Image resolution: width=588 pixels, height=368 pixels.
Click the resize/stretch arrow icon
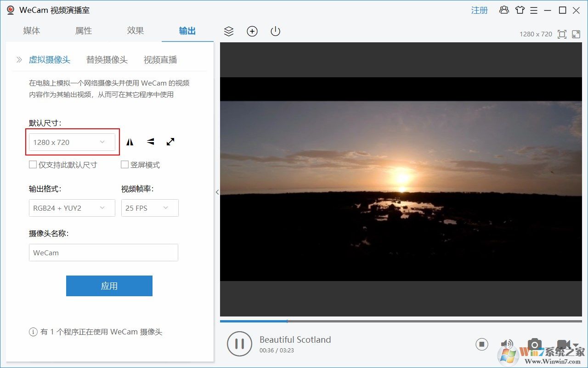[170, 142]
